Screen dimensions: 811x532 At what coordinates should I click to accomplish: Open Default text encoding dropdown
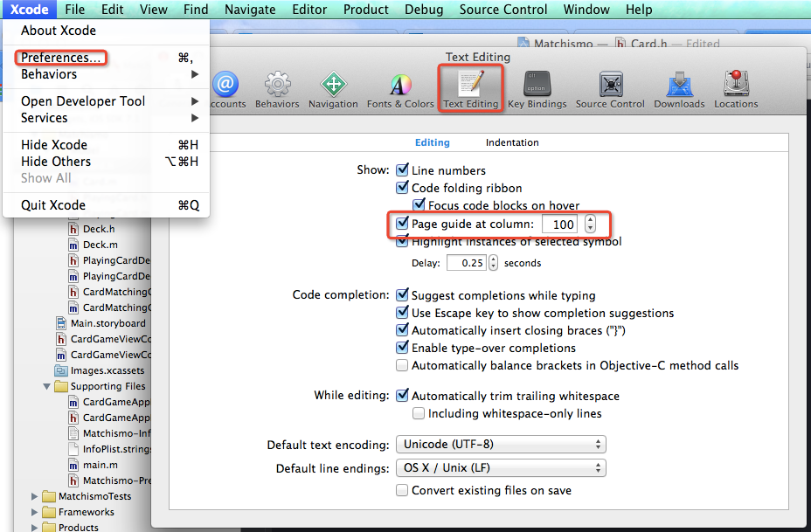pos(501,444)
